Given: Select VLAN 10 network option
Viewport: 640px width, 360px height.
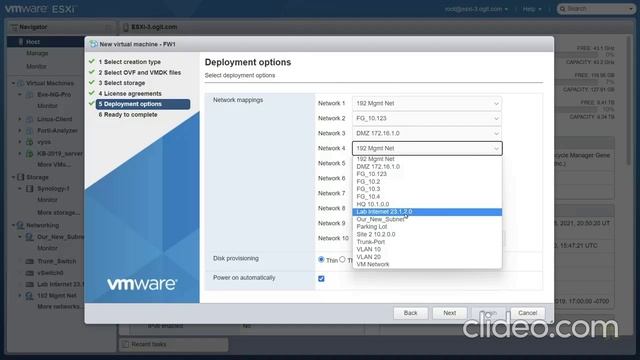Looking at the screenshot, I should point(427,249).
